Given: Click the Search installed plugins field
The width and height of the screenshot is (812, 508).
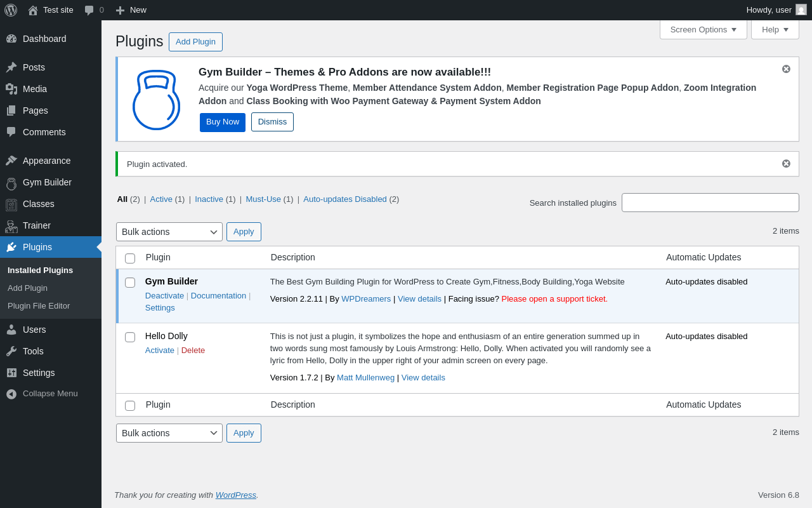Looking at the screenshot, I should (x=710, y=203).
